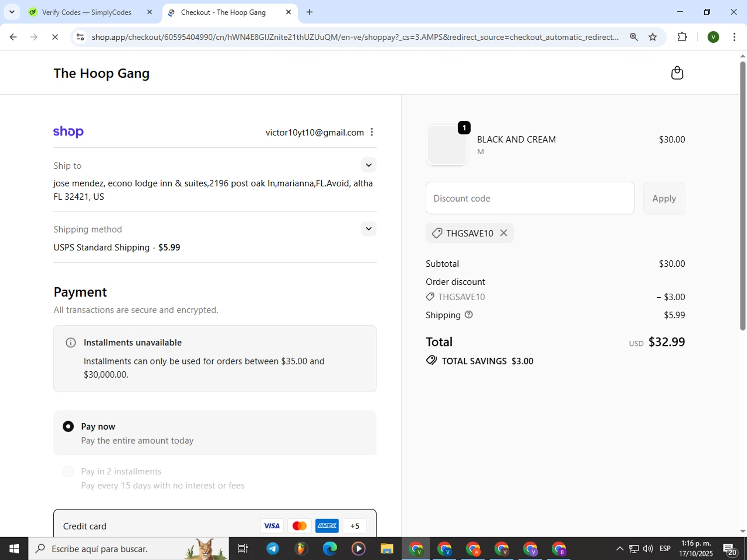The width and height of the screenshot is (747, 560).
Task: Click the shipping info question mark icon
Action: tap(469, 315)
